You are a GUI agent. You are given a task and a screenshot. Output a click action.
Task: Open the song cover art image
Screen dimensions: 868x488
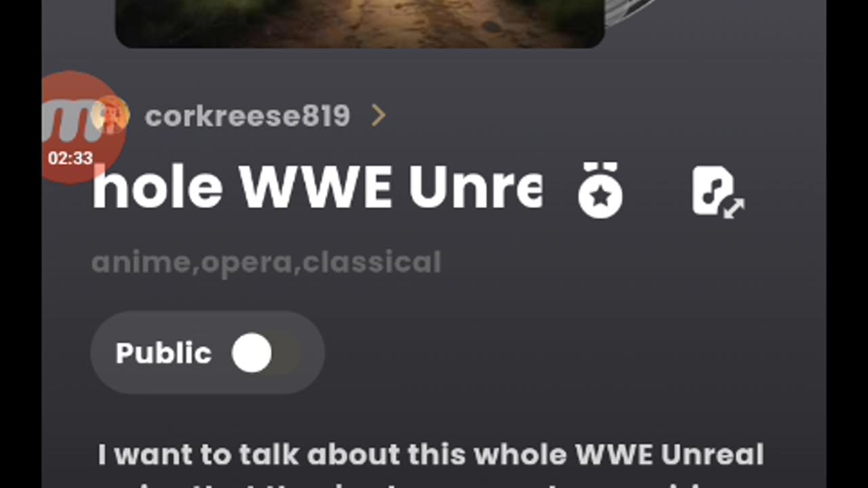359,22
